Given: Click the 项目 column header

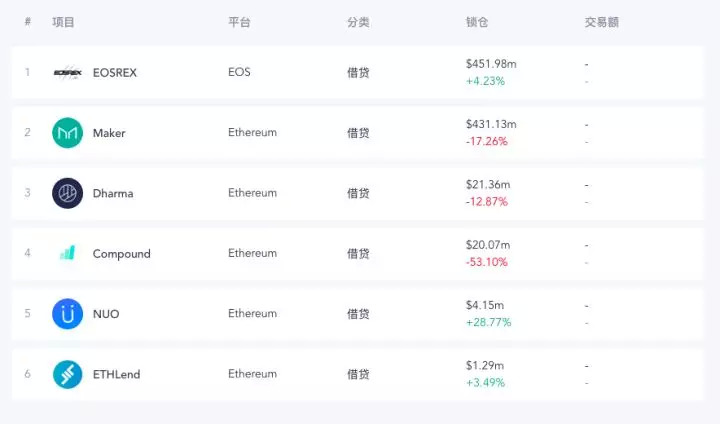Looking at the screenshot, I should (63, 22).
